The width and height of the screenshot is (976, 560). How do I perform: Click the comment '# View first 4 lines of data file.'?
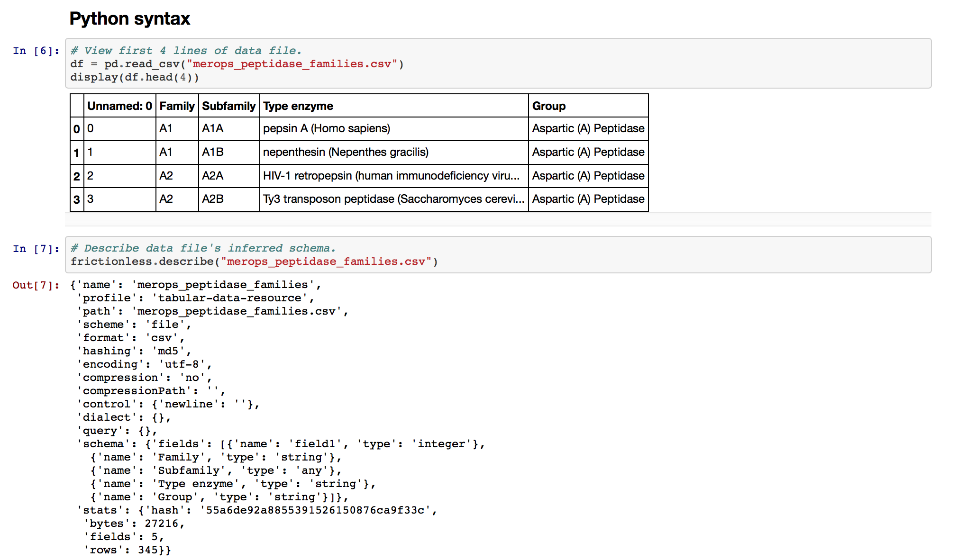186,51
